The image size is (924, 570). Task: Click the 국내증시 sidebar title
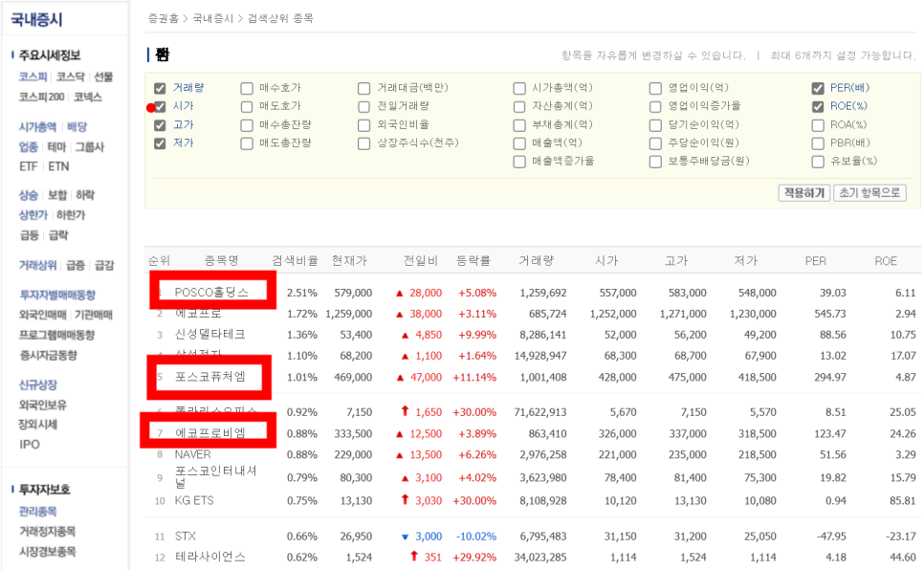(x=36, y=20)
